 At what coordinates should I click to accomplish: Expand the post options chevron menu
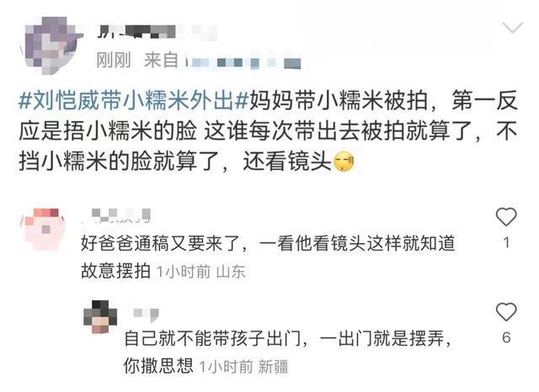pyautogui.click(x=513, y=28)
